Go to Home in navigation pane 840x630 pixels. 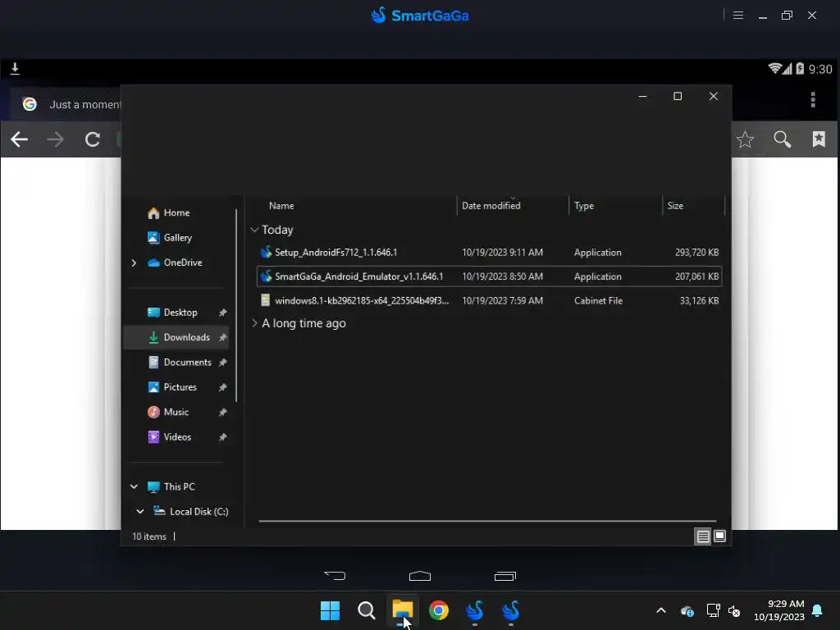coord(168,212)
